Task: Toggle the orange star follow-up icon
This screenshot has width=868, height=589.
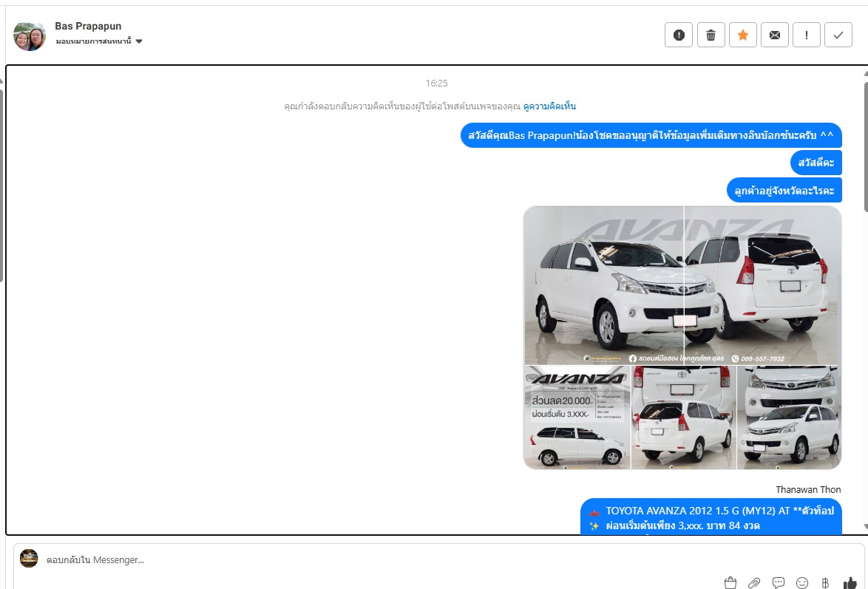Action: pos(743,35)
